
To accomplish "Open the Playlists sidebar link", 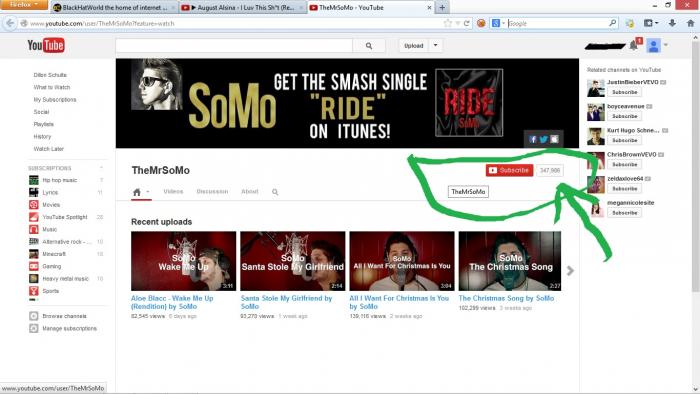I will tap(43, 124).
